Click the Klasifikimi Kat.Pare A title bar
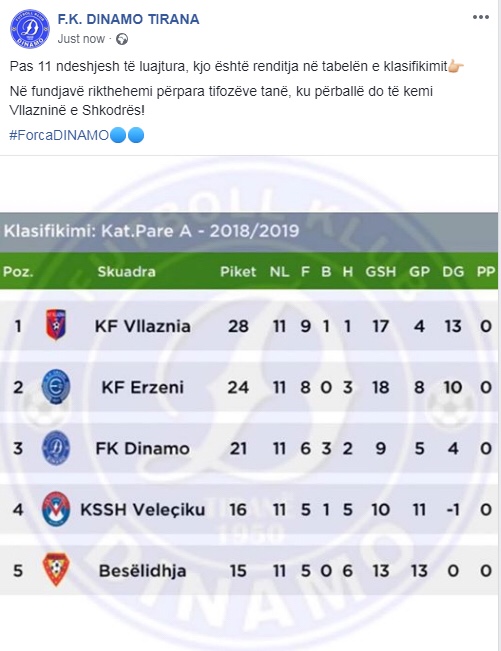501x651 pixels. pos(249,232)
